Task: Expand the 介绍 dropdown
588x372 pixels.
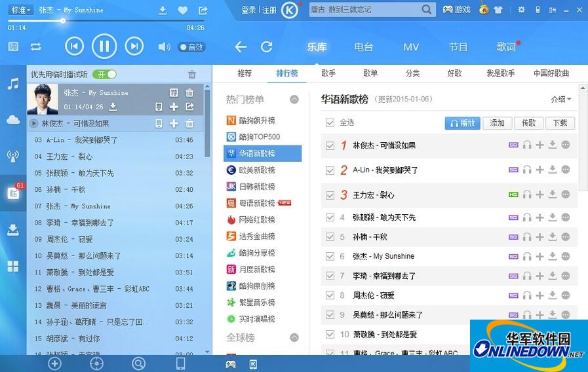Action: [561, 100]
